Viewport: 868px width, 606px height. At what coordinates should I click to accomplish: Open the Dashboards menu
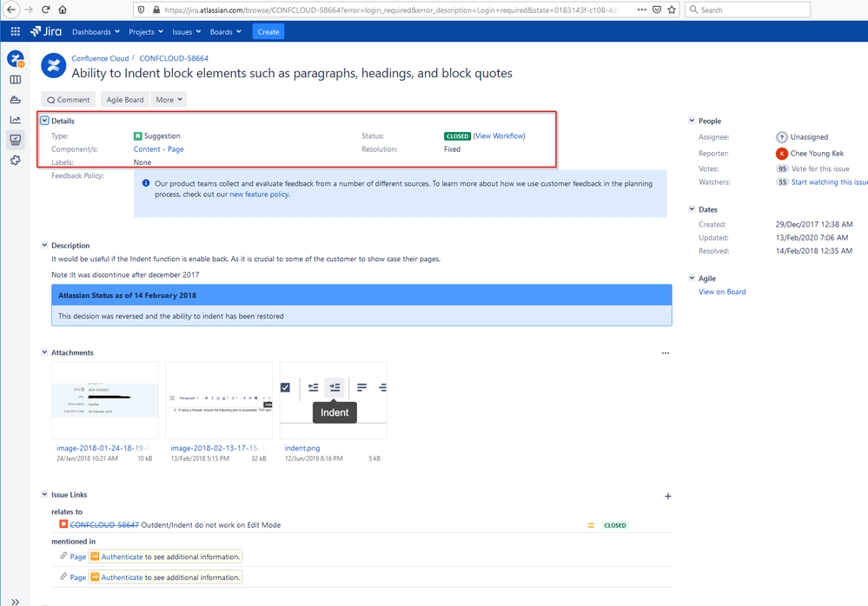[x=96, y=32]
